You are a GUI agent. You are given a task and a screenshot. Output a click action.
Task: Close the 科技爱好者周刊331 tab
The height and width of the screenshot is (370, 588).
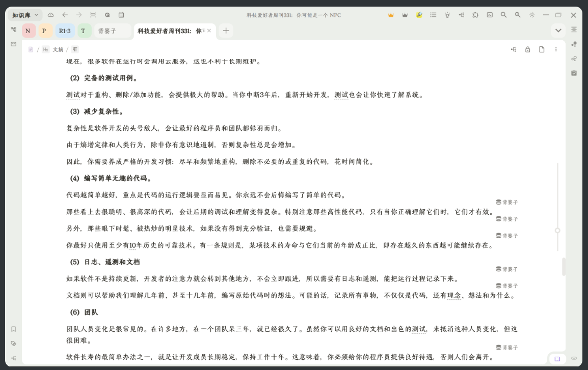209,31
